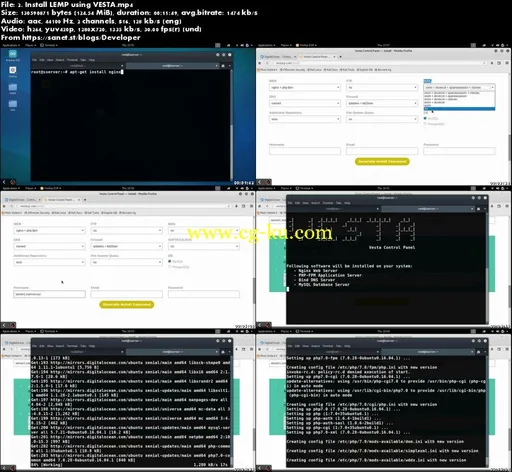Click bookmark star in browser with filled Hostname

[229, 206]
